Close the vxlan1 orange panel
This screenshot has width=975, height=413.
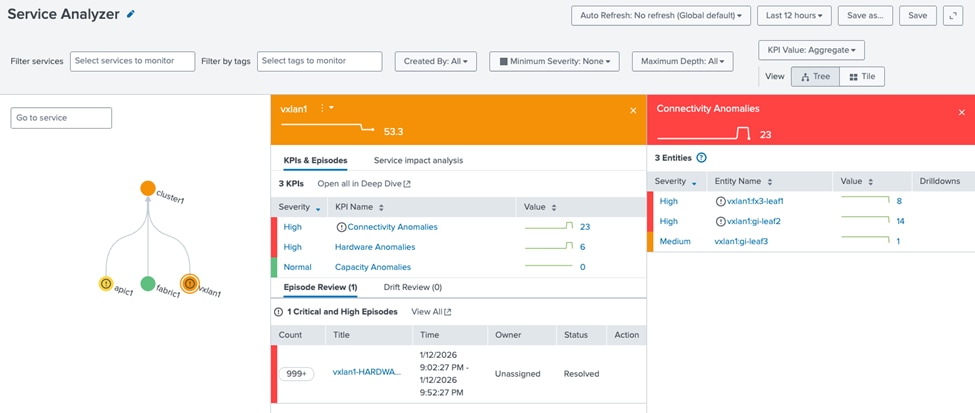pos(633,111)
